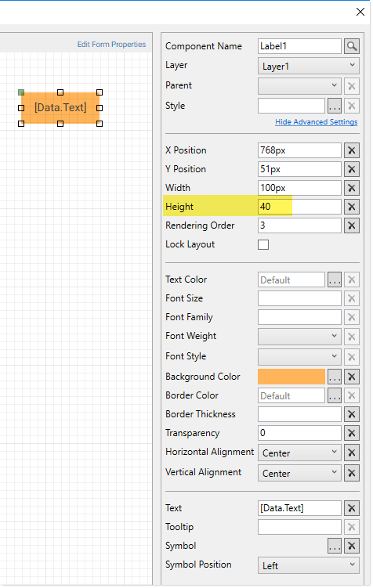Enable the Lock Layout checkbox
Image resolution: width=373 pixels, height=588 pixels.
263,244
